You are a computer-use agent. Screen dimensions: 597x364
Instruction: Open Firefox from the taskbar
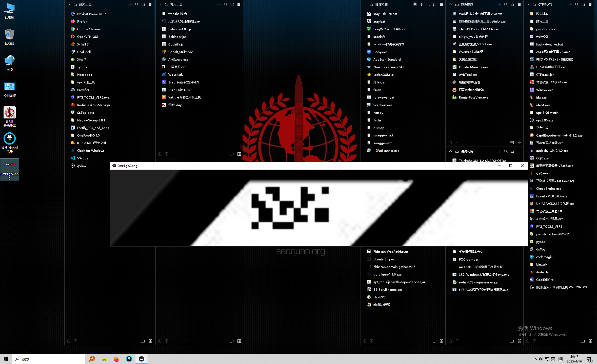click(116, 359)
